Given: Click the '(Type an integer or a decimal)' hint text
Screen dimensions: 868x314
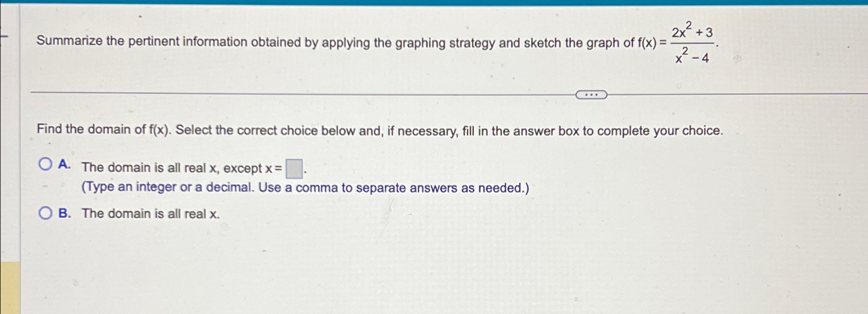Looking at the screenshot, I should 304,187.
